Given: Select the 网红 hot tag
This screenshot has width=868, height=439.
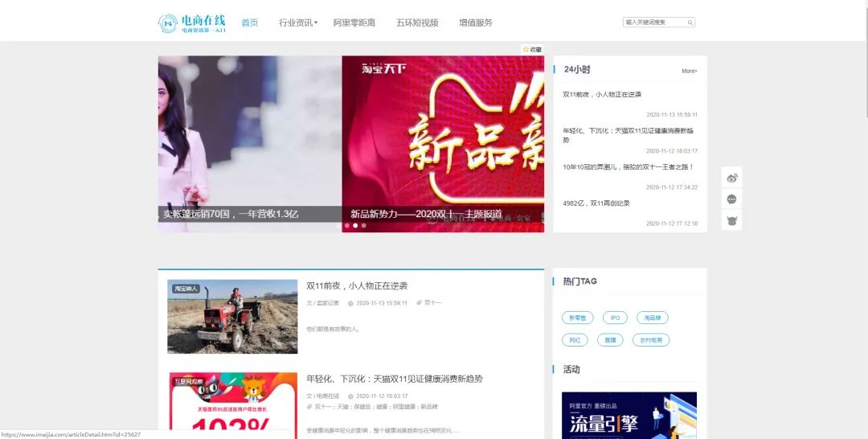Looking at the screenshot, I should click(575, 340).
